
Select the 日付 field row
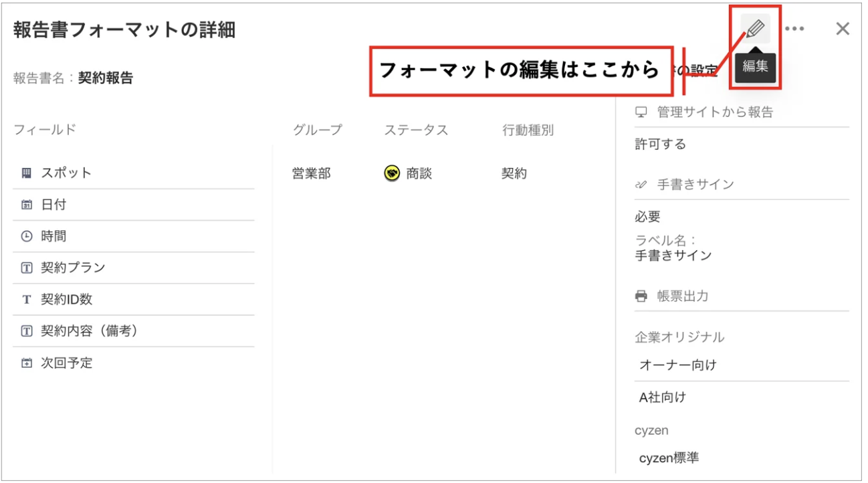pyautogui.click(x=134, y=205)
